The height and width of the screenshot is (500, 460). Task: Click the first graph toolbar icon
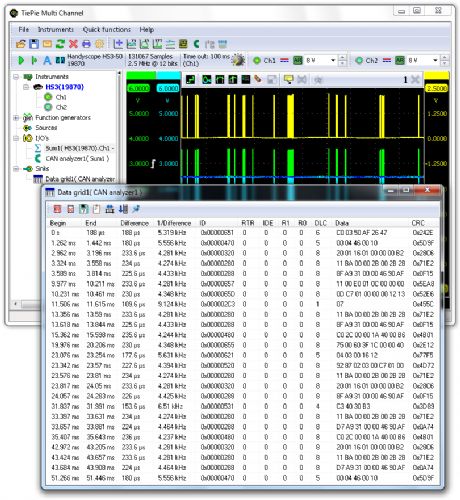[x=190, y=80]
